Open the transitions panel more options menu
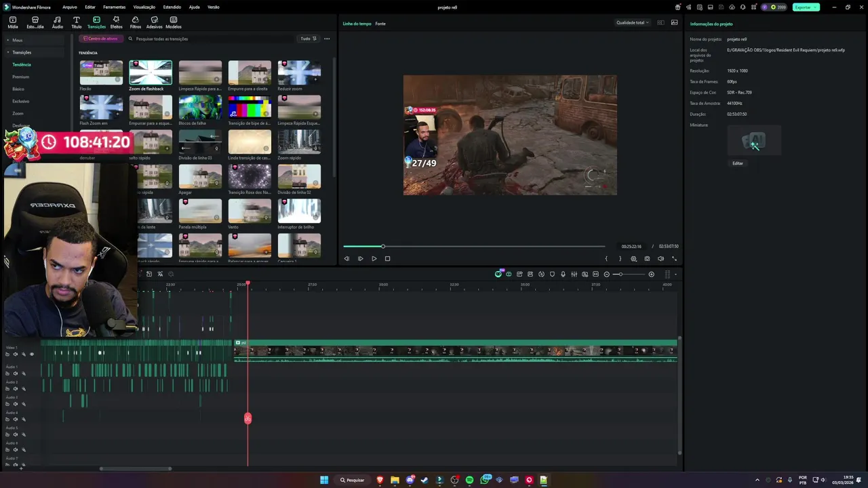The height and width of the screenshot is (488, 868). coord(327,39)
